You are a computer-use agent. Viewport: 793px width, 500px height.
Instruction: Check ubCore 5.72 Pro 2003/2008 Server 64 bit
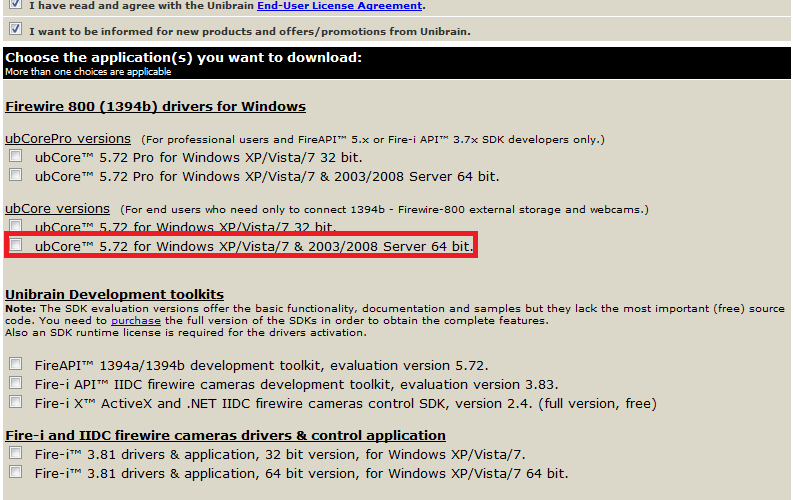click(16, 175)
